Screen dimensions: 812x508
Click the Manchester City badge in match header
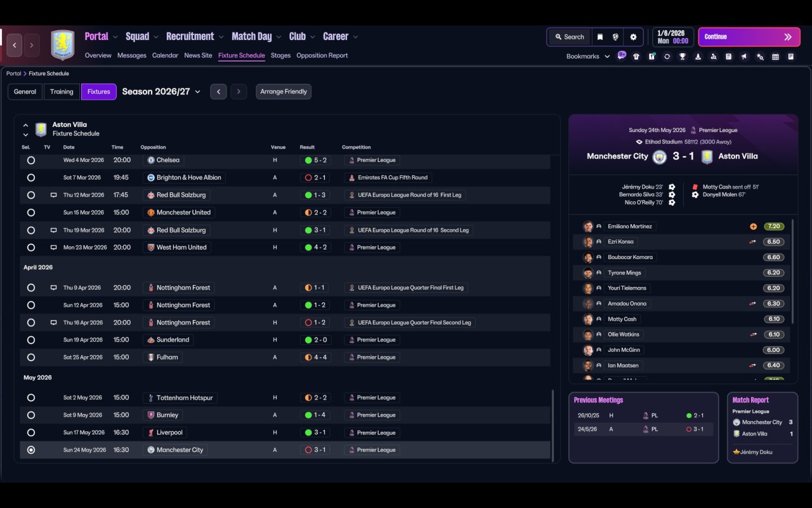[x=660, y=157]
